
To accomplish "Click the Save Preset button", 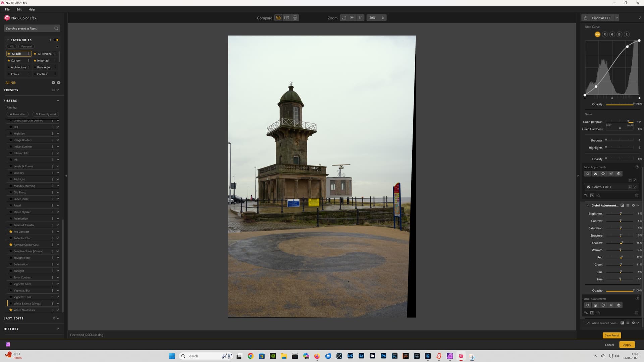I will click(x=612, y=335).
